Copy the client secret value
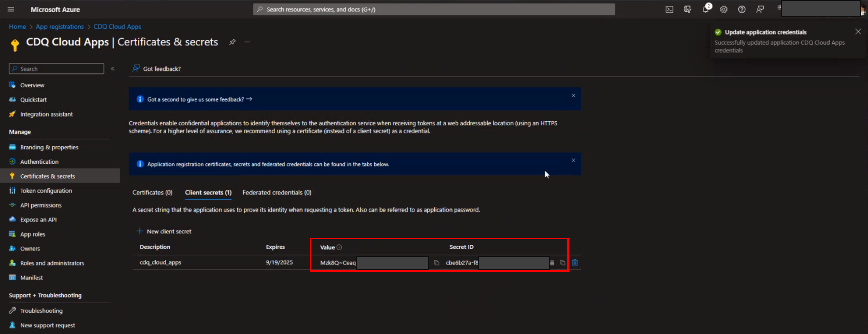 pyautogui.click(x=436, y=262)
